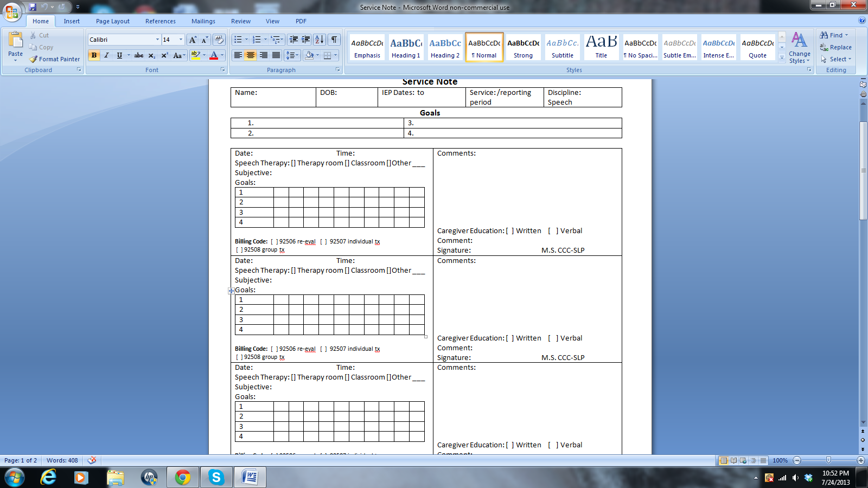868x488 pixels.
Task: Apply the Emphasis style
Action: [367, 47]
